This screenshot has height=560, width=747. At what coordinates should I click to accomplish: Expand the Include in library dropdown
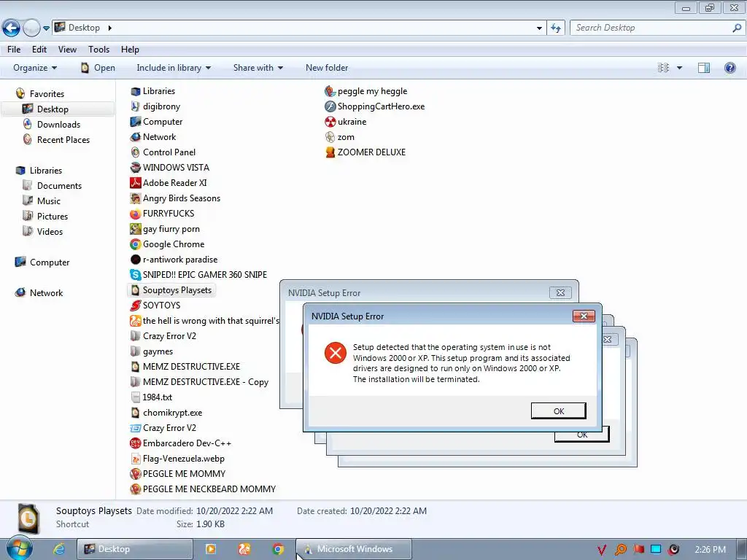(174, 68)
